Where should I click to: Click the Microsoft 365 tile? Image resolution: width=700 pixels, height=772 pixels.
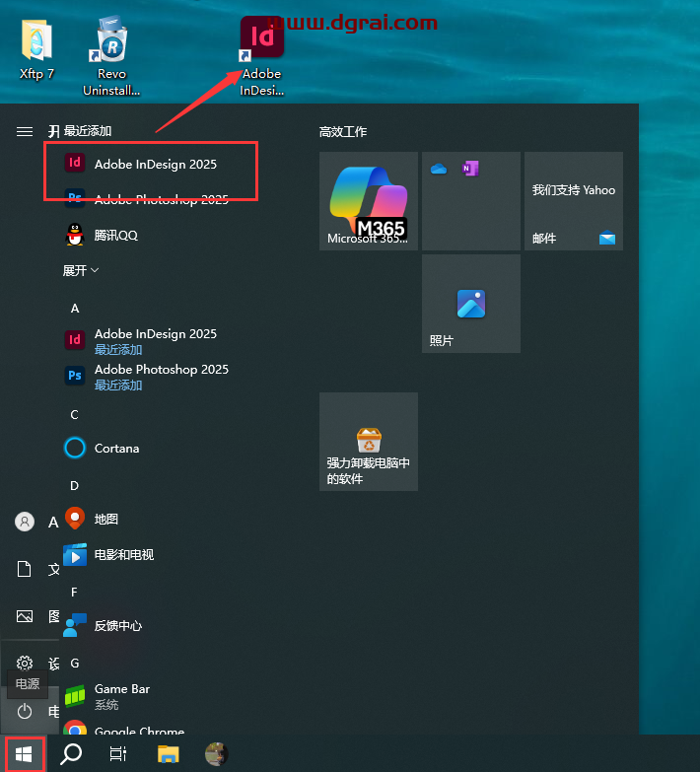pyautogui.click(x=368, y=201)
